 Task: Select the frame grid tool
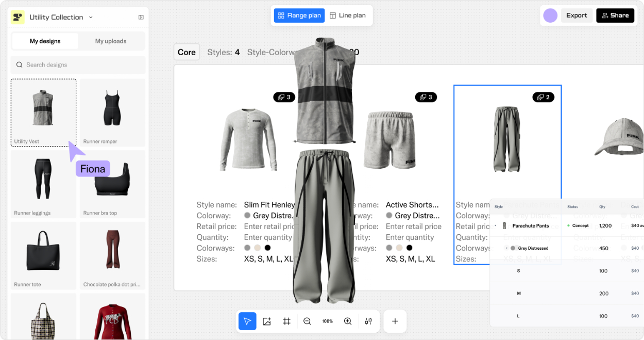point(287,321)
